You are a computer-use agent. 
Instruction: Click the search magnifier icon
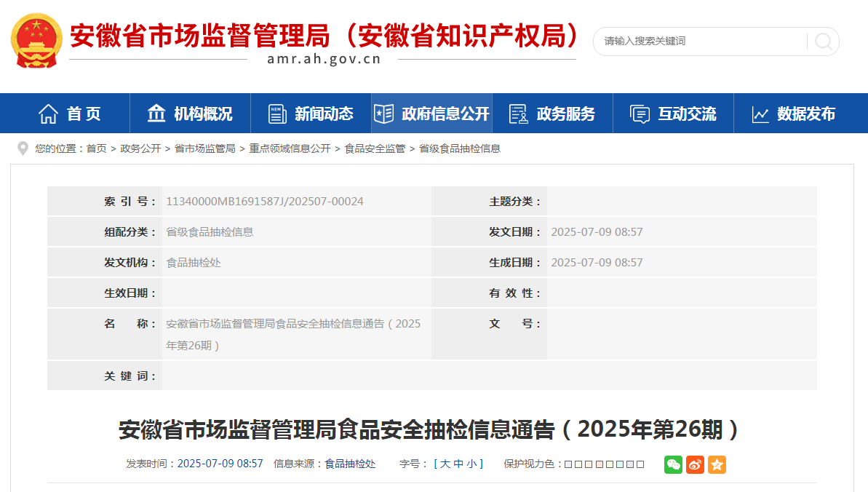(823, 41)
